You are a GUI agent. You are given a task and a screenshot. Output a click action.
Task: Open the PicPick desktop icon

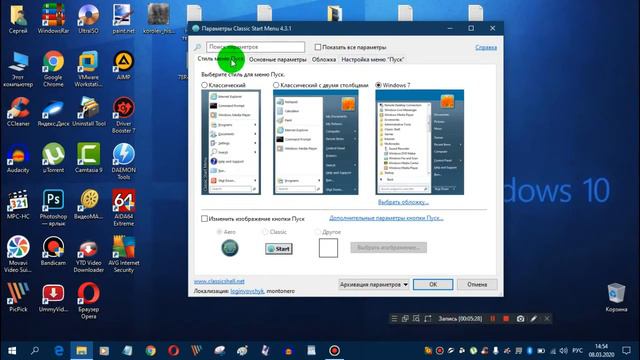(18, 297)
